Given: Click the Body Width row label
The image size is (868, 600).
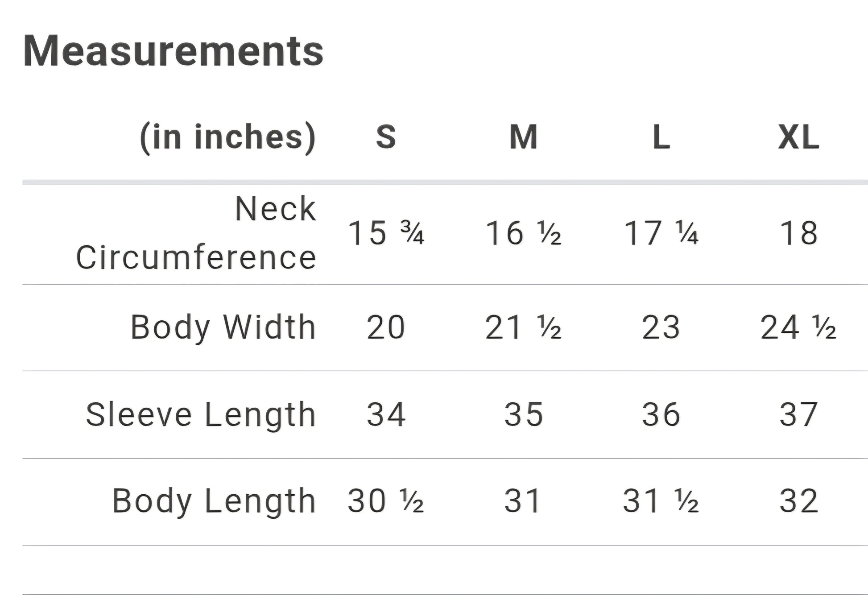Looking at the screenshot, I should [x=223, y=327].
